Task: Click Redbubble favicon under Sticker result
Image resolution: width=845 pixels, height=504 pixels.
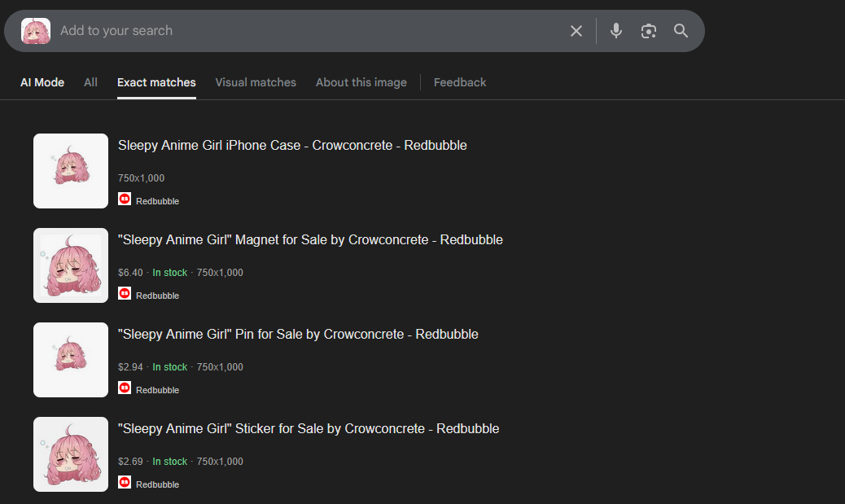Action: (x=125, y=482)
